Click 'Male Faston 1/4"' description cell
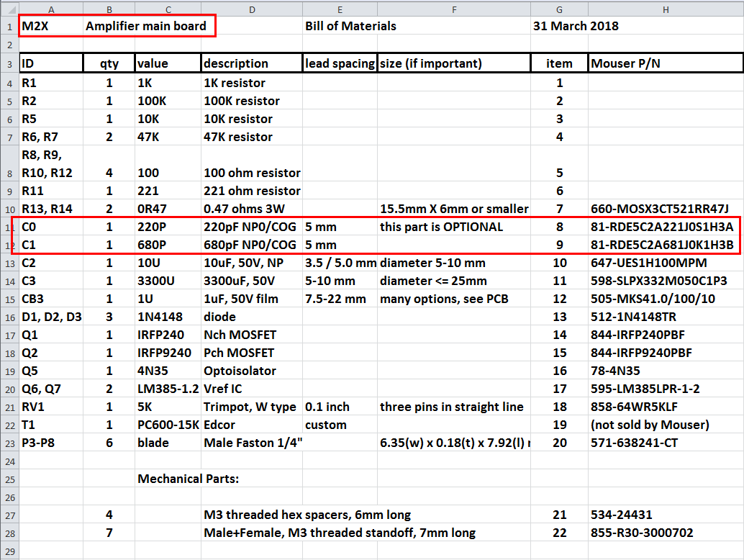The image size is (744, 560). tap(252, 443)
